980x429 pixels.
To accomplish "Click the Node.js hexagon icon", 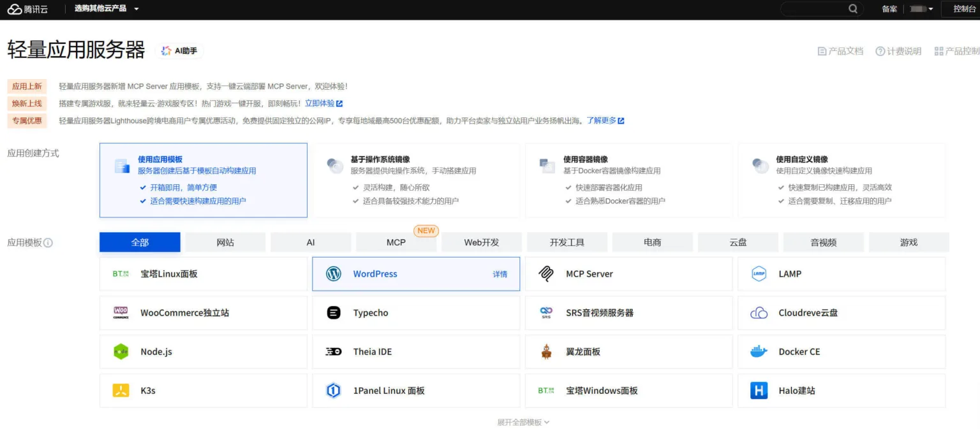I will coord(121,352).
